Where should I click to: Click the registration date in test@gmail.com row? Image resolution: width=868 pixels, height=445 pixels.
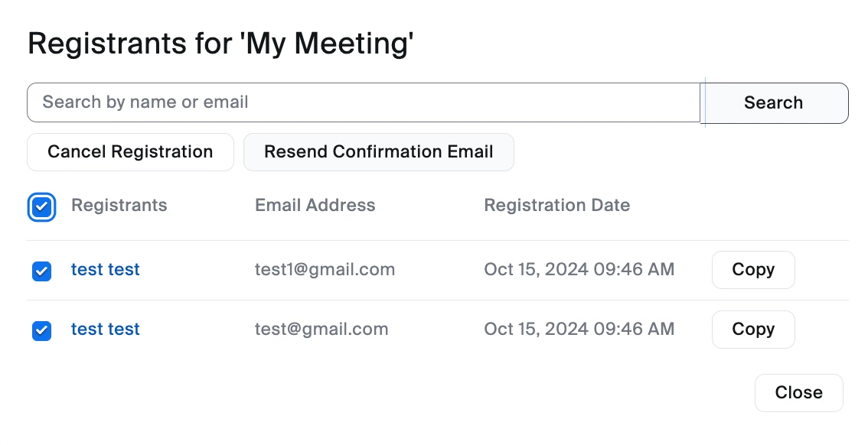click(579, 330)
